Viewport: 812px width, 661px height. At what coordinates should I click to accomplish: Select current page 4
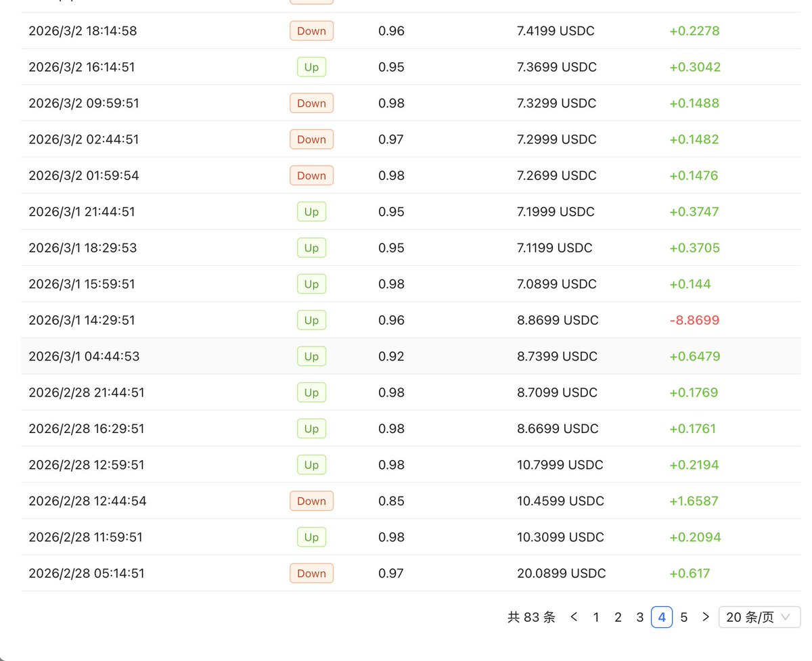click(x=662, y=617)
